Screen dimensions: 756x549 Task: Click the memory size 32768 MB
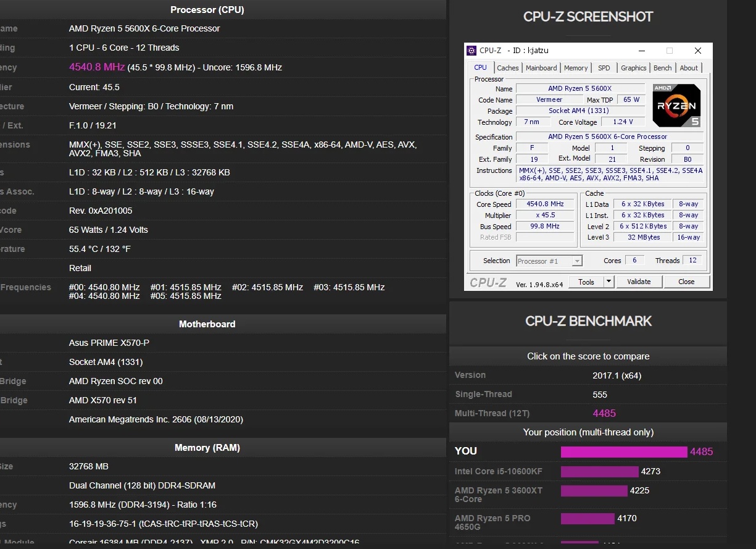(x=89, y=466)
